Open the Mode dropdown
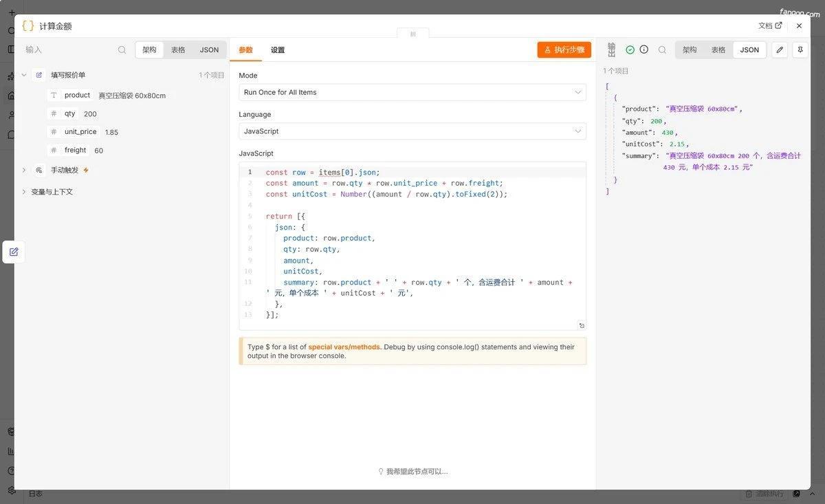Image resolution: width=825 pixels, height=504 pixels. pos(412,92)
